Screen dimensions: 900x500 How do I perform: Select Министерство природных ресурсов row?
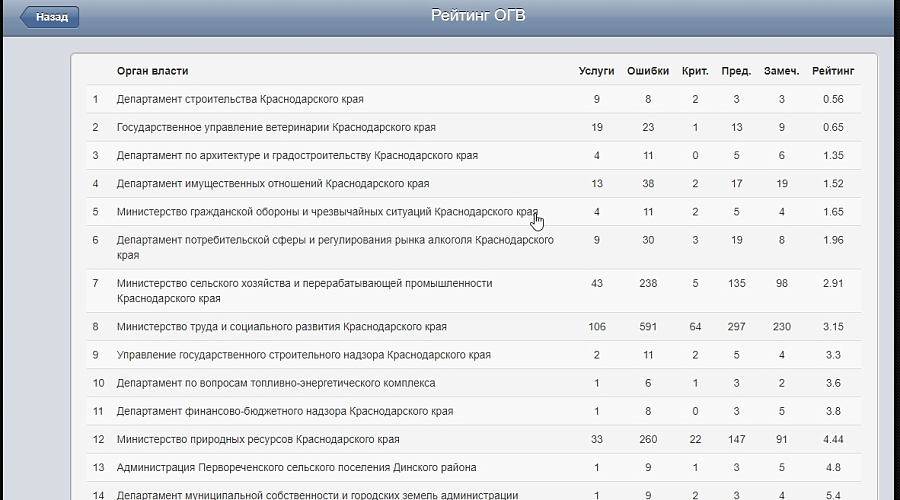[474, 439]
